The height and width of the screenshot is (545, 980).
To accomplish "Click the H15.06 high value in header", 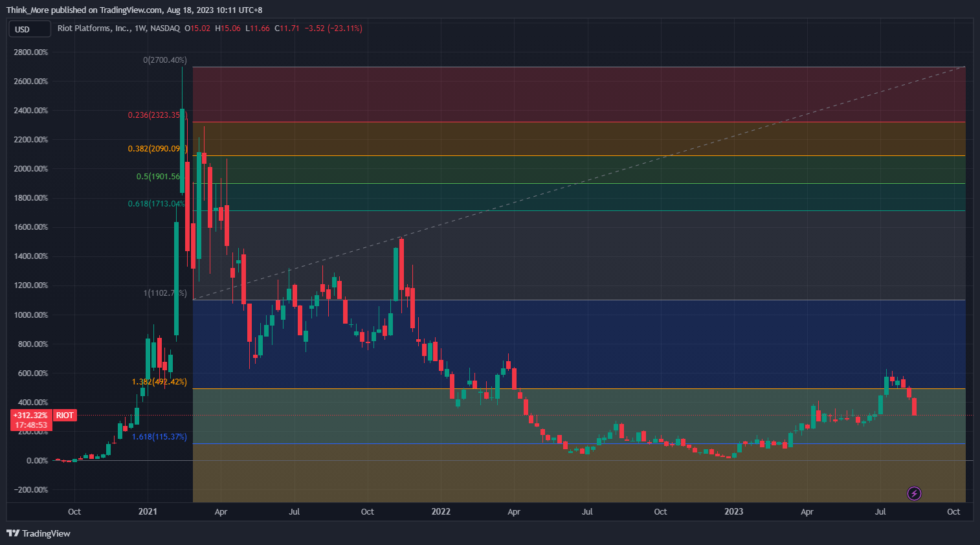I will (x=228, y=28).
